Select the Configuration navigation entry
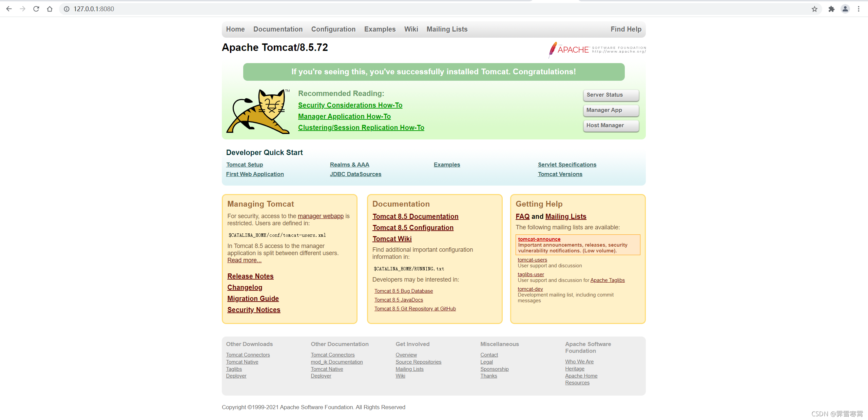Viewport: 868px width, 420px height. coord(333,29)
